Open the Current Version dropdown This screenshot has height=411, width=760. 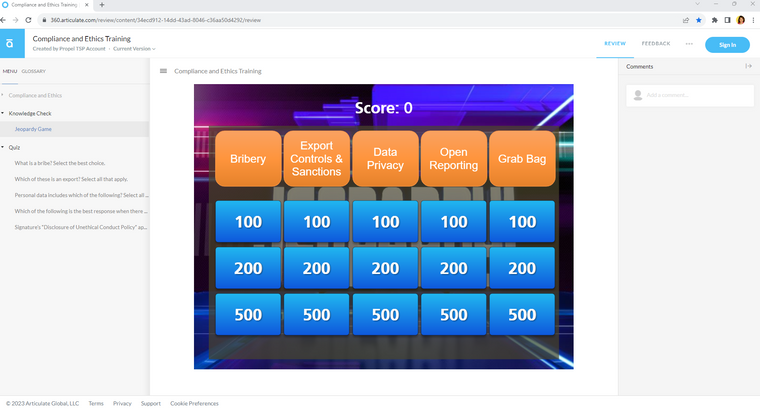point(134,48)
